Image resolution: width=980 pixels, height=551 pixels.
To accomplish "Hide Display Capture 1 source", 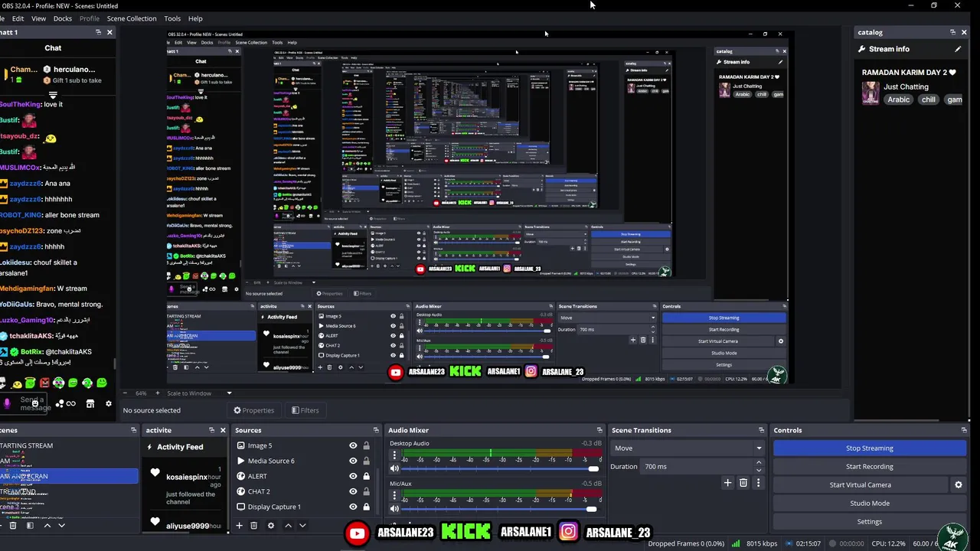I will (x=353, y=507).
